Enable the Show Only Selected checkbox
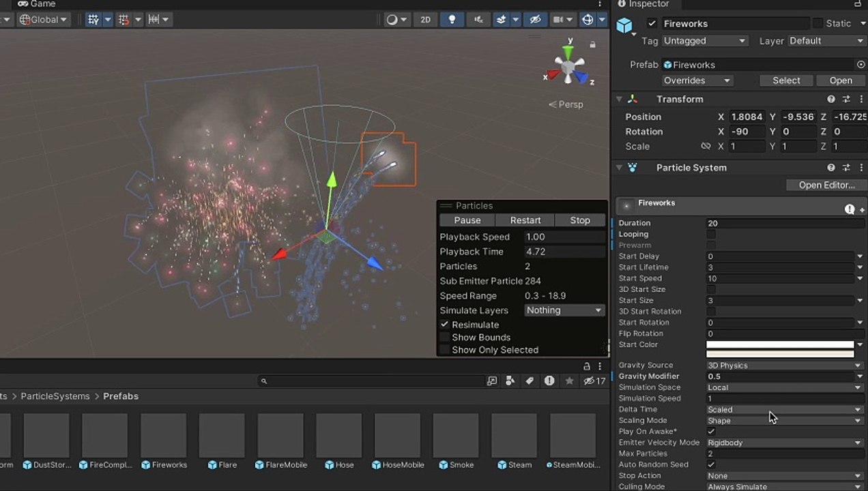This screenshot has height=491, width=868. (x=444, y=350)
